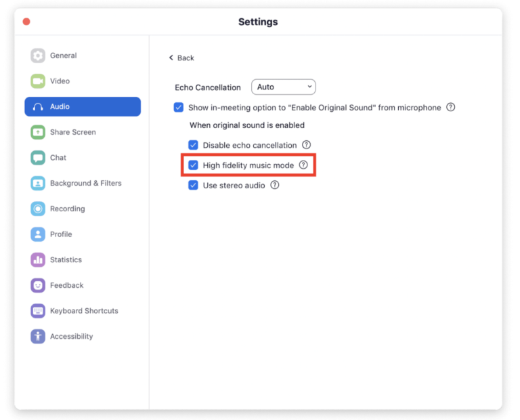Click the Background & Filters icon
The width and height of the screenshot is (520, 420).
(x=38, y=183)
